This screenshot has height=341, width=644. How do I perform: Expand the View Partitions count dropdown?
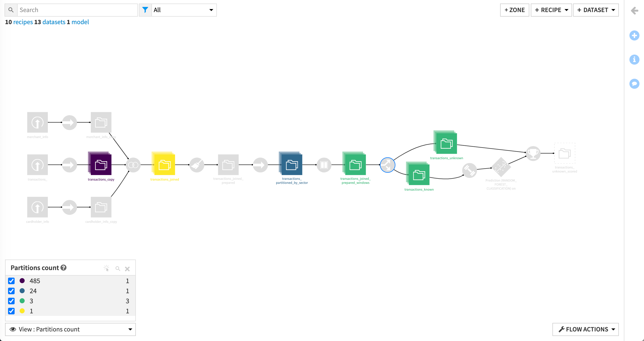point(130,329)
